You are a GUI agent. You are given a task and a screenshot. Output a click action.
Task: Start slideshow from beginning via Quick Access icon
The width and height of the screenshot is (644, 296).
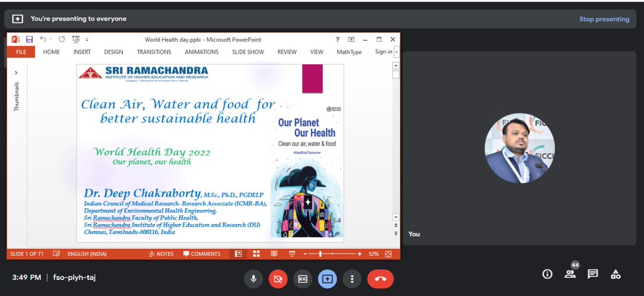coord(76,39)
